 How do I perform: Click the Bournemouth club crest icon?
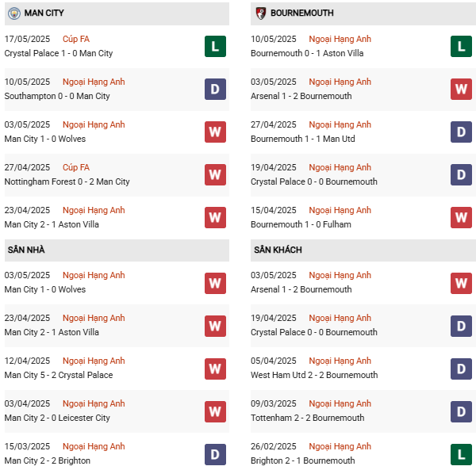click(x=260, y=13)
